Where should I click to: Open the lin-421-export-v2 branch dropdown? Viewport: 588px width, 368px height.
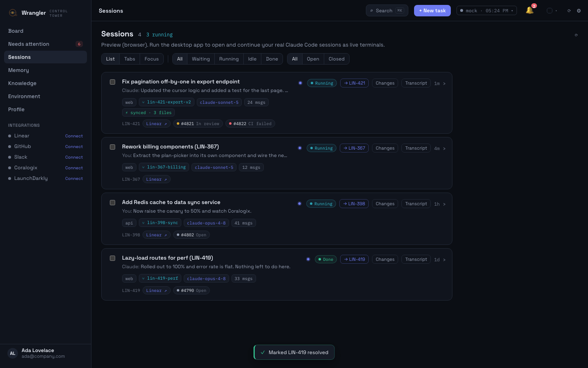click(x=166, y=102)
